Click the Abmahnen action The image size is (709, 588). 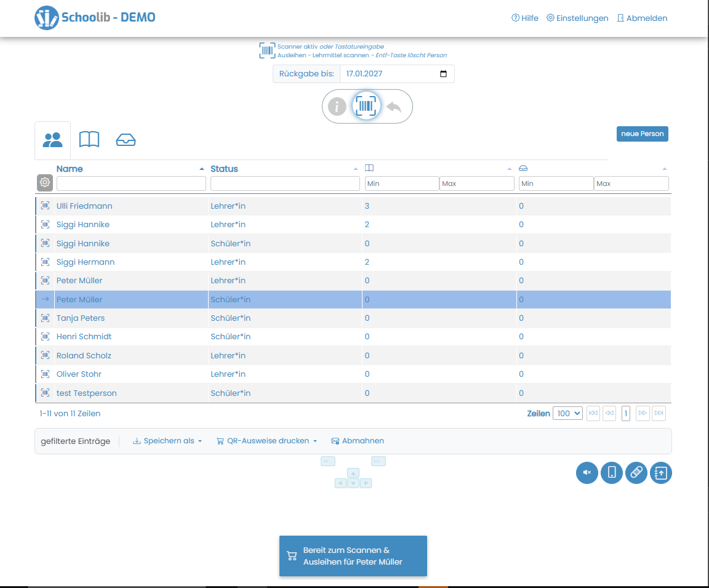[x=357, y=440]
